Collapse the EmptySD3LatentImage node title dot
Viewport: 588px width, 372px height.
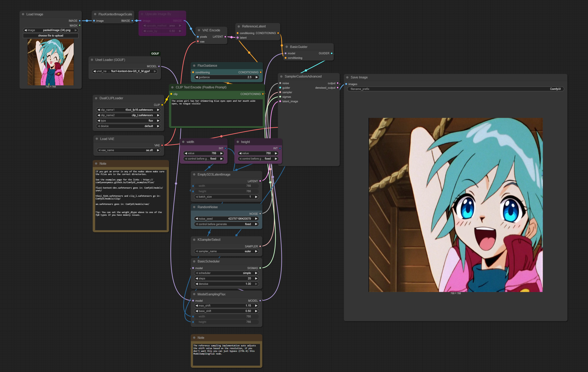[x=194, y=174]
